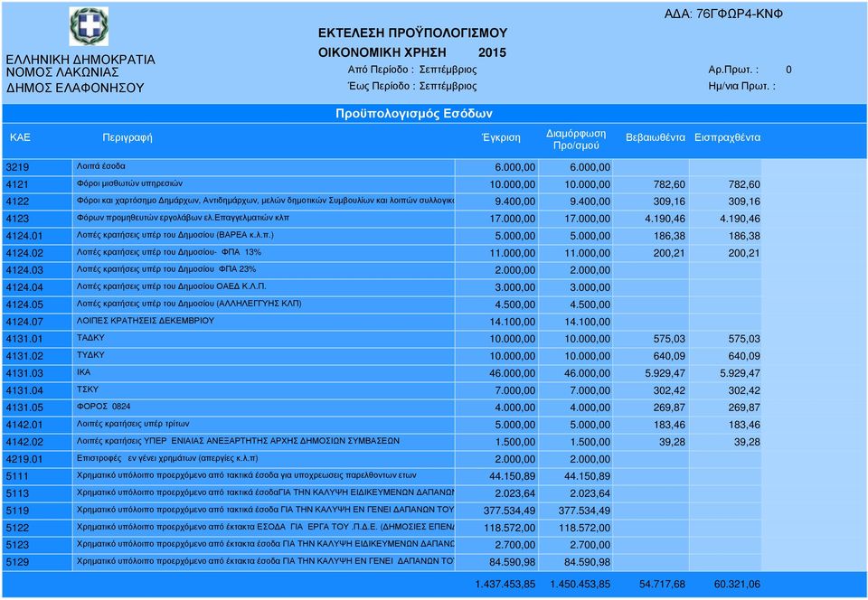
Task: Click Εισπραχθέντα value 302,42
Action: point(744,389)
